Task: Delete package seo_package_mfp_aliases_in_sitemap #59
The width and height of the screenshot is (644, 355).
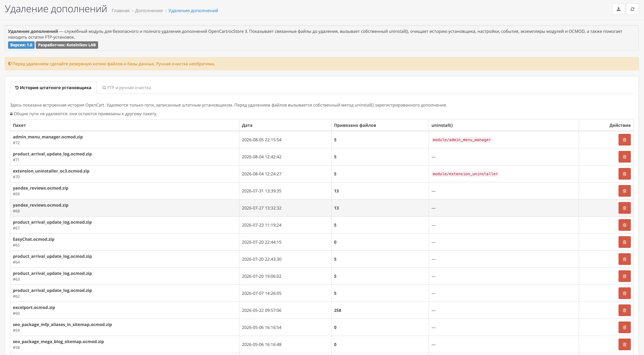Action: [x=625, y=327]
